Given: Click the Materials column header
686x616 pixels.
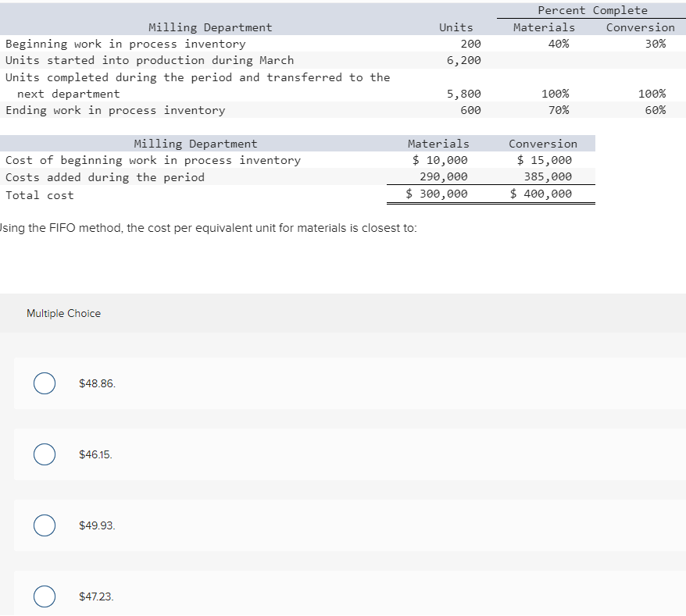Looking at the screenshot, I should tap(545, 27).
